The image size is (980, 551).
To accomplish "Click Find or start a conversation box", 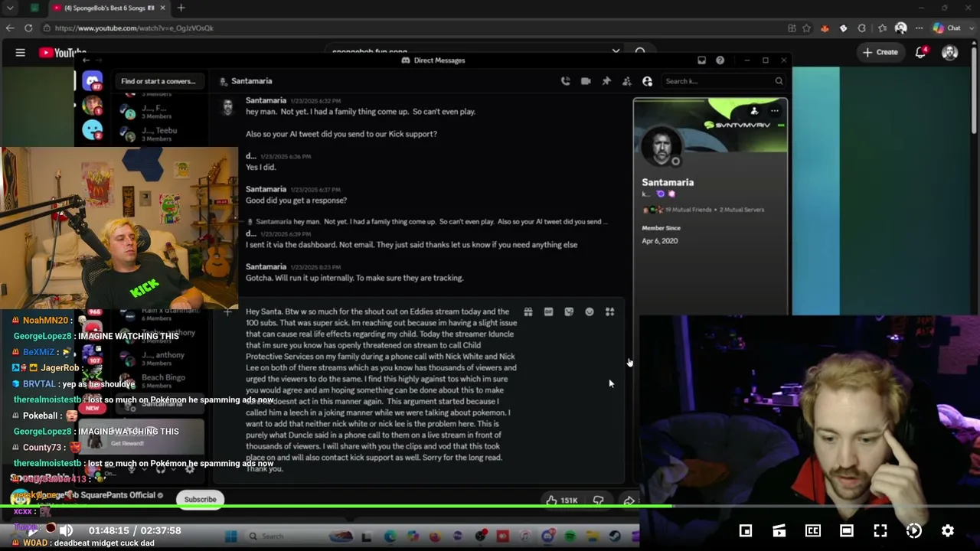I will coord(158,81).
